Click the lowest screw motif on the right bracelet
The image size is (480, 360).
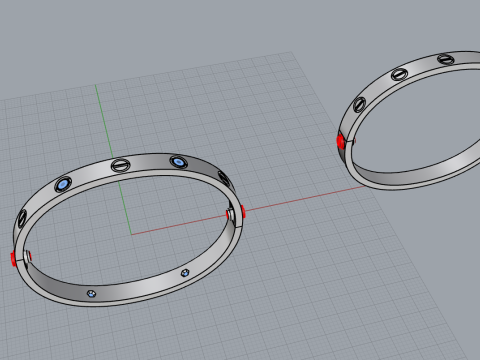[x=359, y=104]
